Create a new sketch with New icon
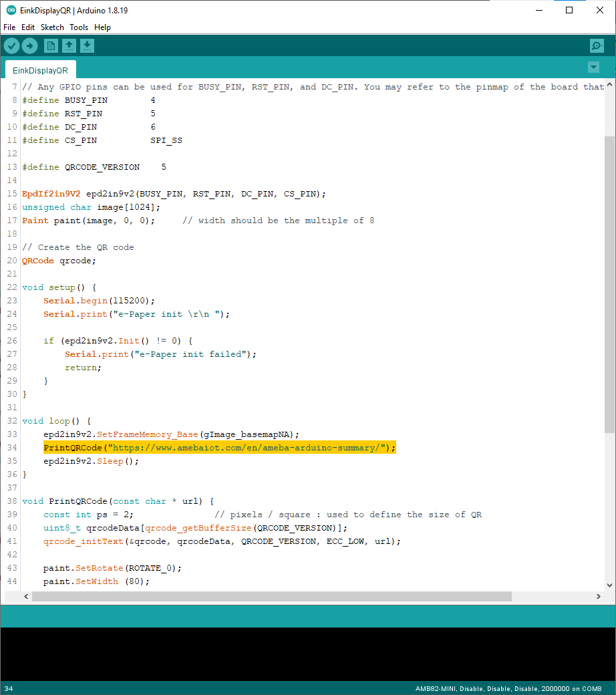 (x=51, y=45)
